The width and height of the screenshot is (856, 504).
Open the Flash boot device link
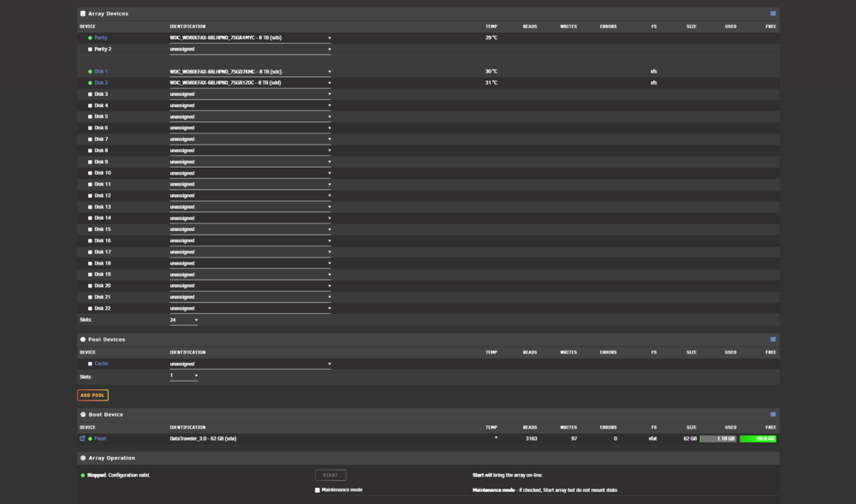pyautogui.click(x=100, y=439)
